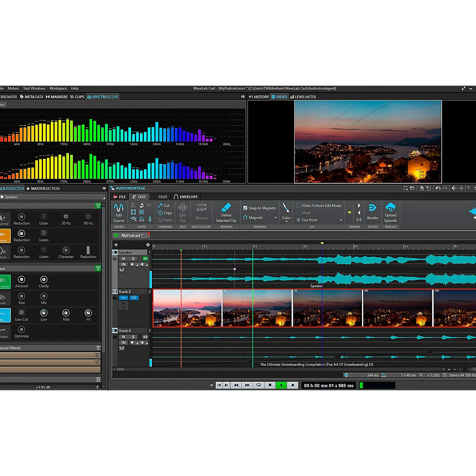This screenshot has height=476, width=476.
Task: Open the clip Color brush tool
Action: [286, 208]
